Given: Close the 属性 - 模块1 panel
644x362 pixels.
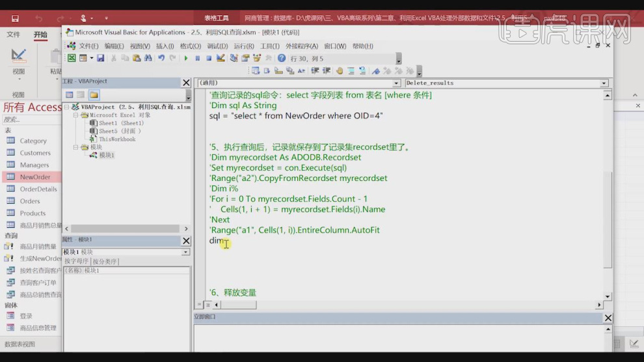Looking at the screenshot, I should point(186,240).
